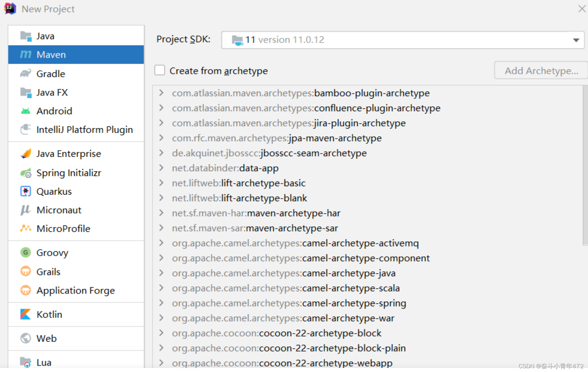Click the archetype list vertical scrollbar
Viewport: 588px width, 372px height.
click(585, 165)
